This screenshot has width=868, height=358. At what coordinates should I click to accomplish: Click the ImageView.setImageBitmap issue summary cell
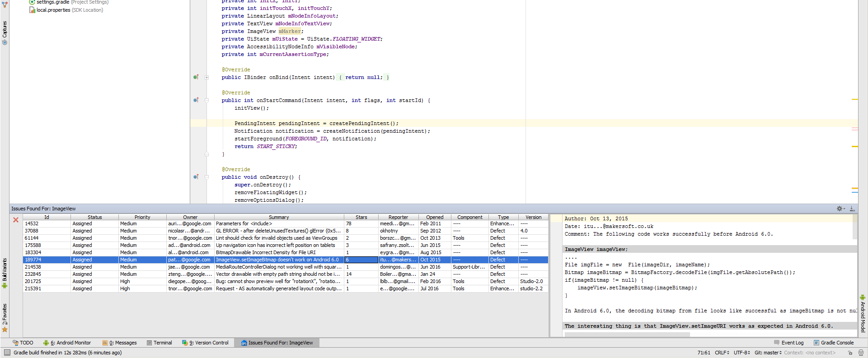pyautogui.click(x=279, y=260)
